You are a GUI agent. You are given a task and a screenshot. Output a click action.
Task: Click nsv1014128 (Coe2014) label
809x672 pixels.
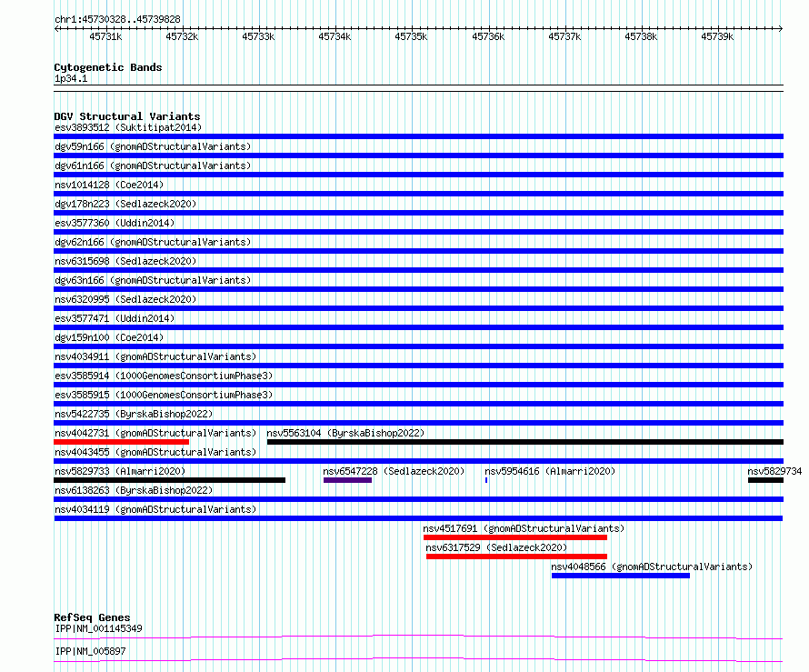(x=109, y=185)
